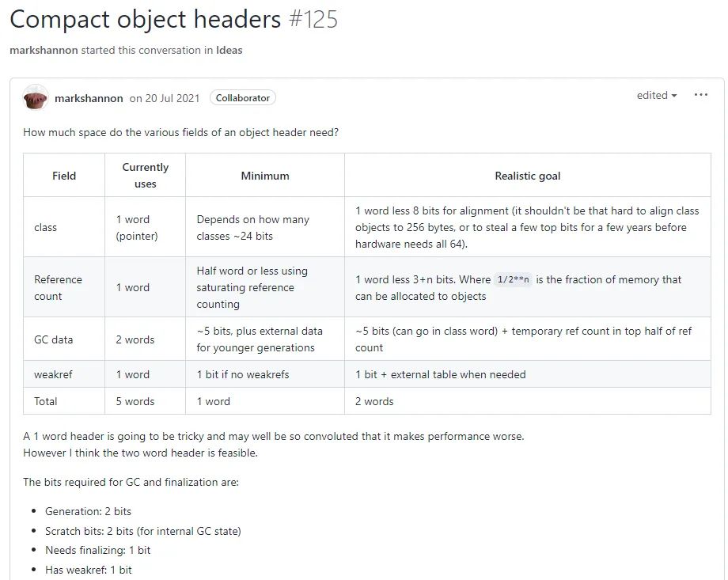Click markshannon's avatar picture
Screen dimensions: 728x580
(x=36, y=98)
